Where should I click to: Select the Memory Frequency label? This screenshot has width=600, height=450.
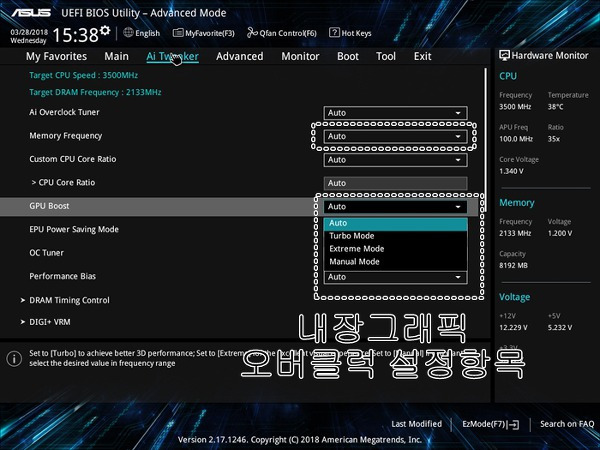[65, 136]
